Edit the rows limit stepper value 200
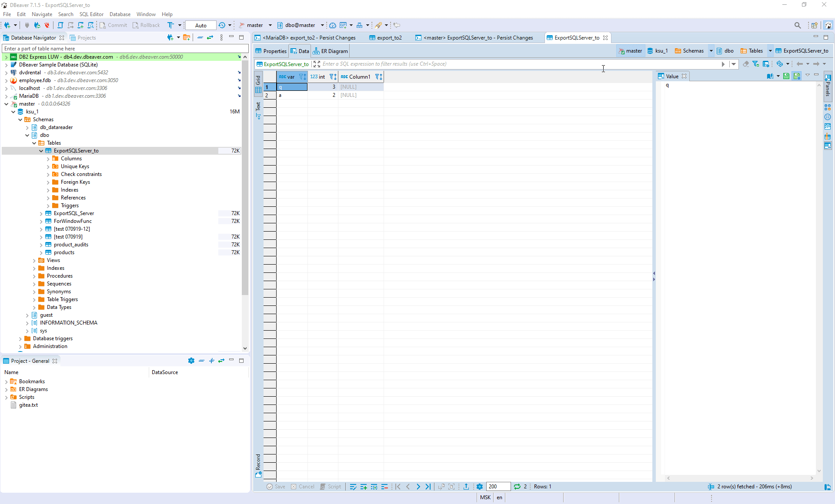 click(498, 486)
